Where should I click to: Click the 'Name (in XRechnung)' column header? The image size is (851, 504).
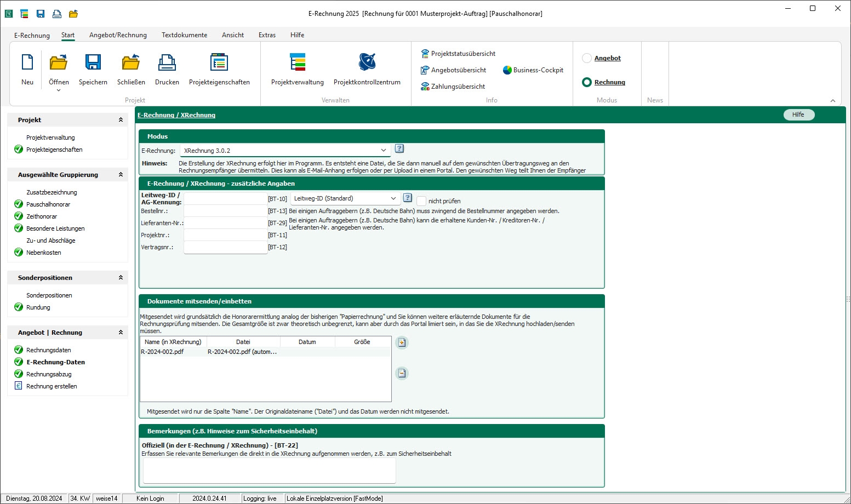coord(173,342)
